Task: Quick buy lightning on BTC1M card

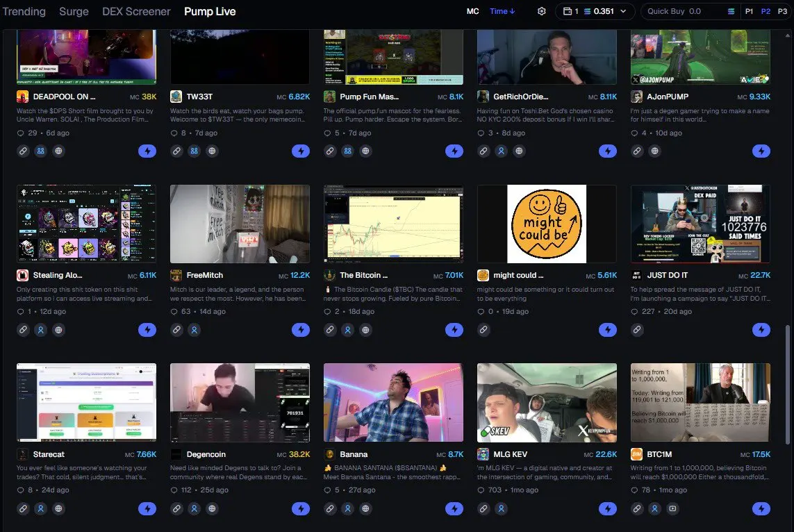Action: pyautogui.click(x=761, y=508)
